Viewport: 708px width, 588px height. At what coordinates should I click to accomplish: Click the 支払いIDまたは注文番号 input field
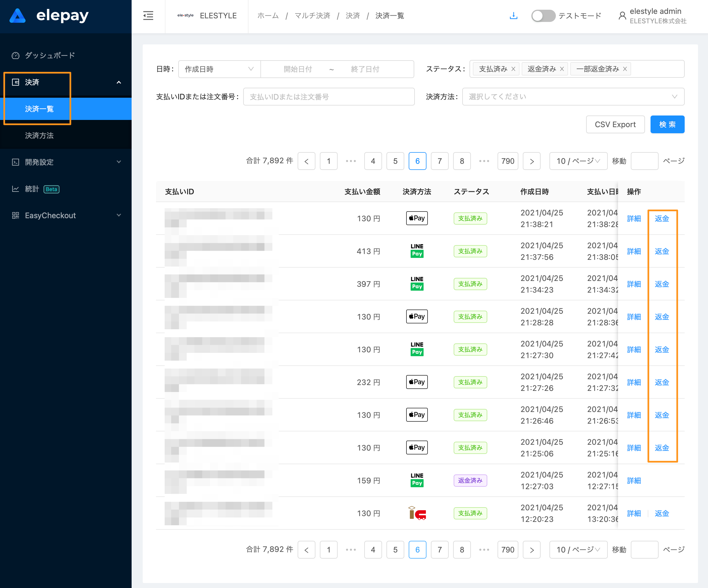click(x=328, y=97)
